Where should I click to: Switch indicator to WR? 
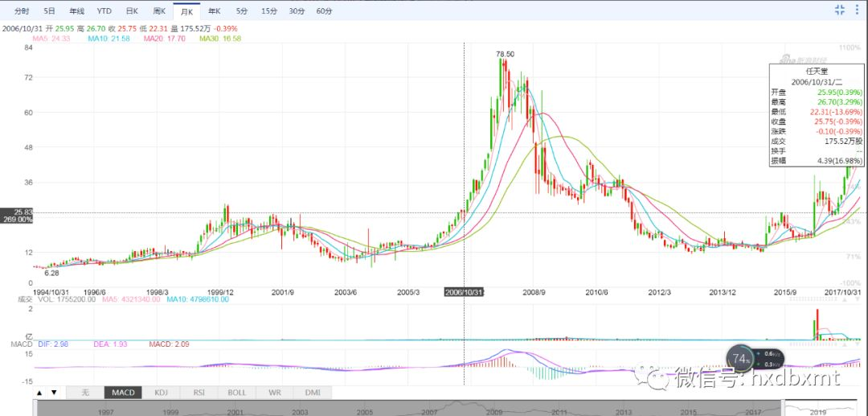pyautogui.click(x=275, y=392)
